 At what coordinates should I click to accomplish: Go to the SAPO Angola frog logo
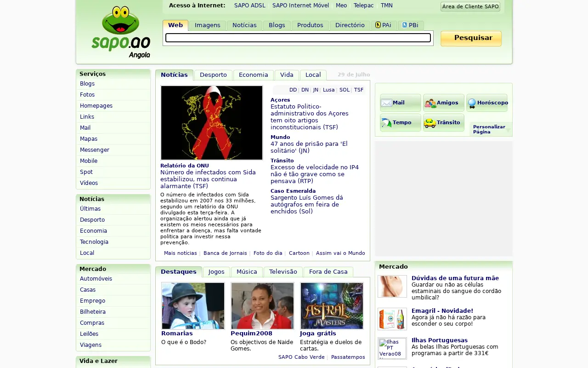(x=121, y=32)
